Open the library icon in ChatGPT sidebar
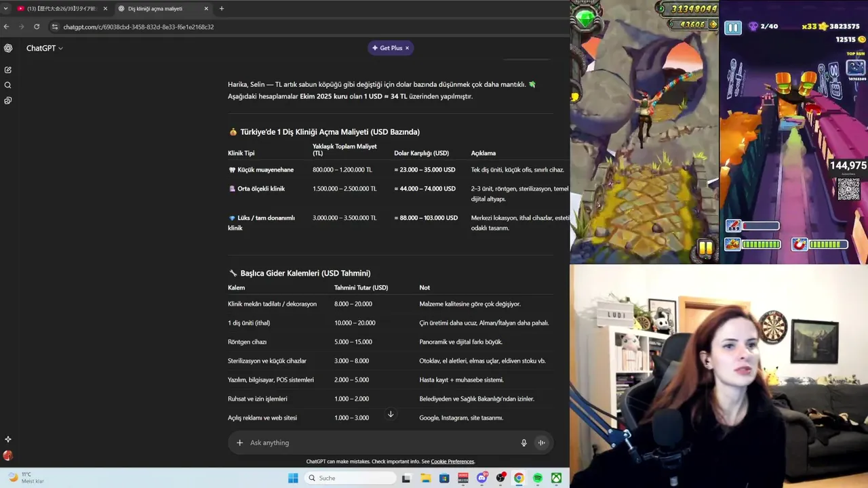Viewport: 868px width, 488px height. coord(8,100)
